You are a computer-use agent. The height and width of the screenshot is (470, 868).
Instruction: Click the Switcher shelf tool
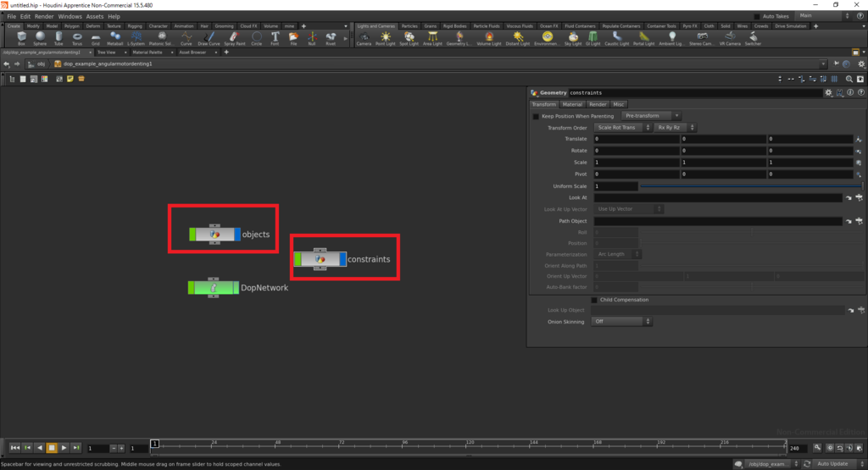pyautogui.click(x=753, y=38)
